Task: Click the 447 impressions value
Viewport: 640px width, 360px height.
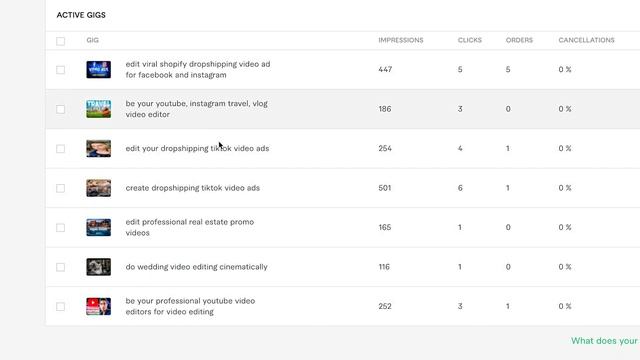Action: coord(385,69)
